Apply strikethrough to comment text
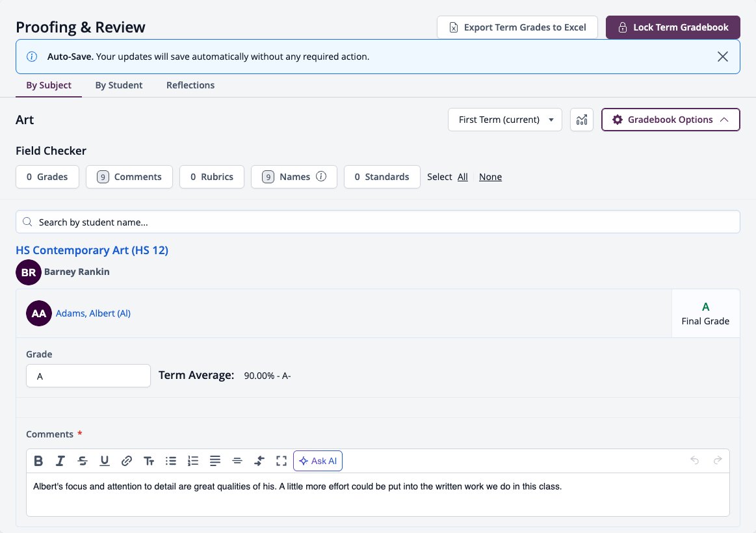 pos(83,461)
